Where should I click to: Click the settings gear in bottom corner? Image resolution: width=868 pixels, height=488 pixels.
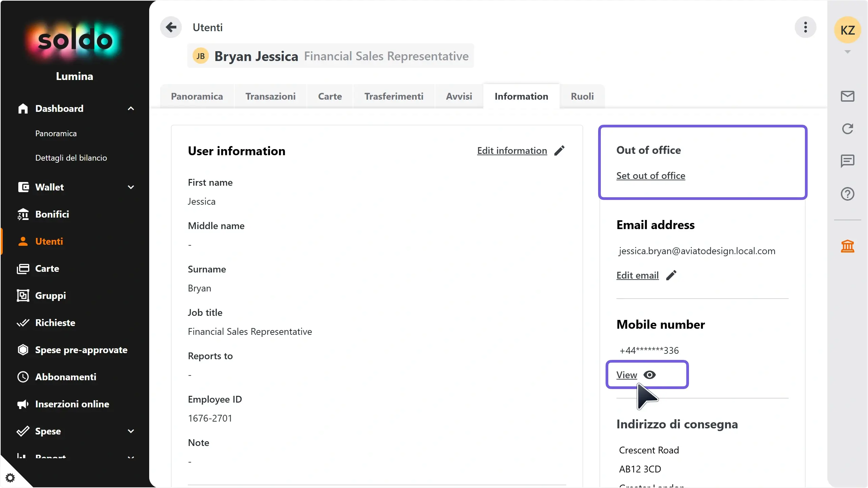point(10,477)
